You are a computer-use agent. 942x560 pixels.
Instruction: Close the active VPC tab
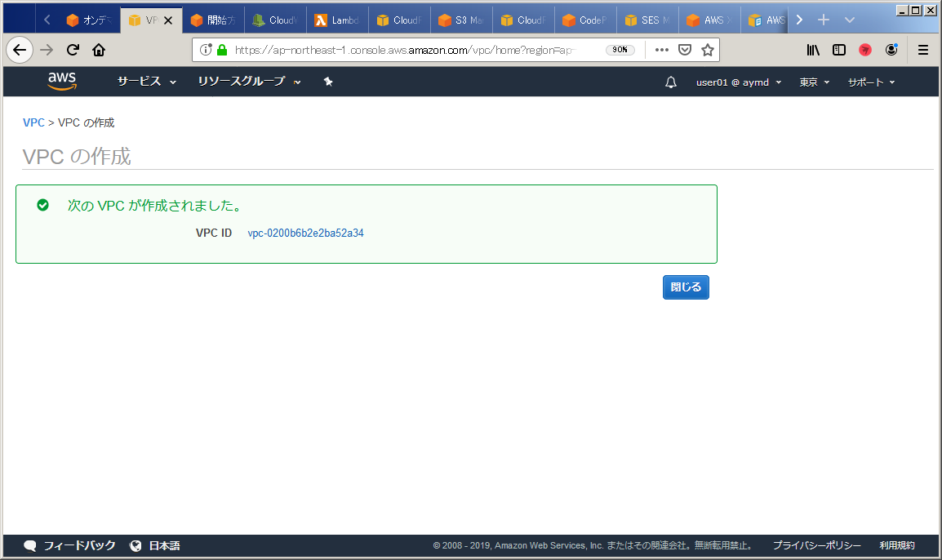pyautogui.click(x=168, y=20)
